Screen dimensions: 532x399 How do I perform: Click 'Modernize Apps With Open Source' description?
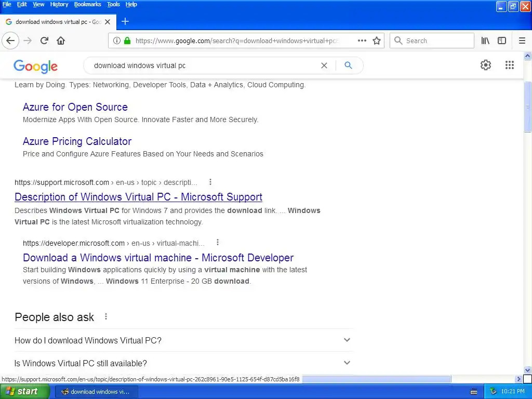pyautogui.click(x=140, y=120)
